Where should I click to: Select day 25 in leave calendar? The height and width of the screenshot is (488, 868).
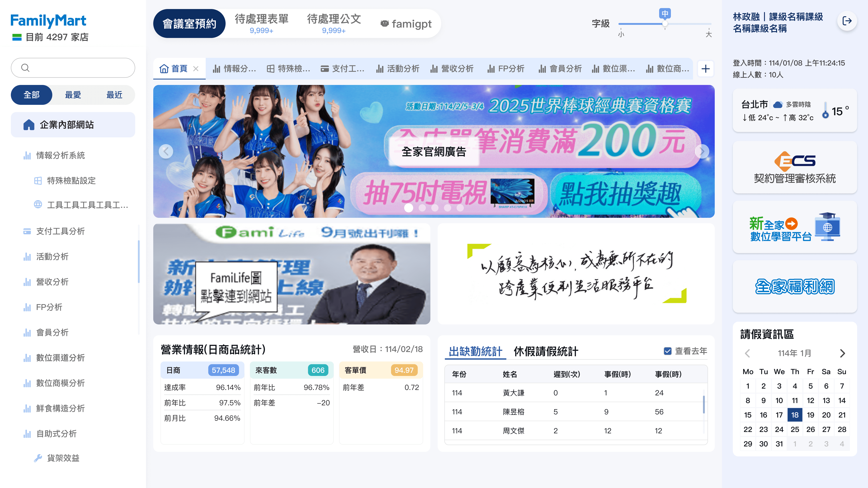click(x=795, y=429)
